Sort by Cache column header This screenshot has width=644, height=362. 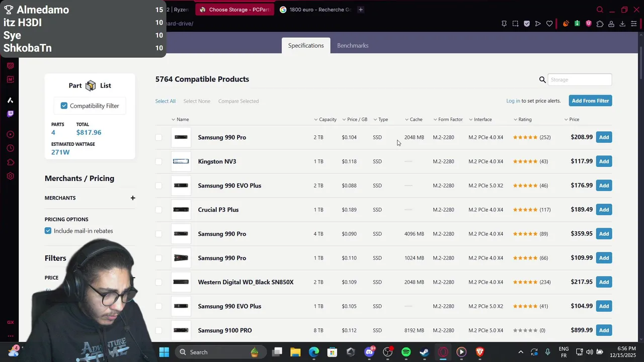pyautogui.click(x=414, y=120)
